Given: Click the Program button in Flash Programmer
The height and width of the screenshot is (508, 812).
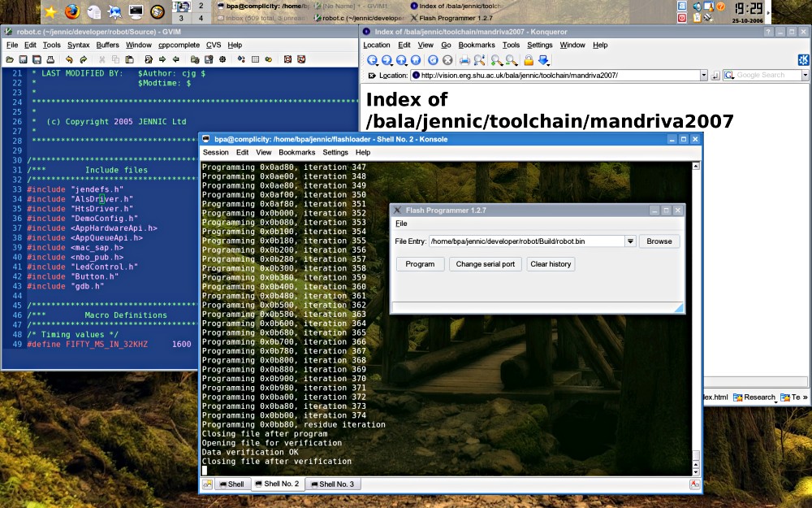Looking at the screenshot, I should [x=420, y=264].
